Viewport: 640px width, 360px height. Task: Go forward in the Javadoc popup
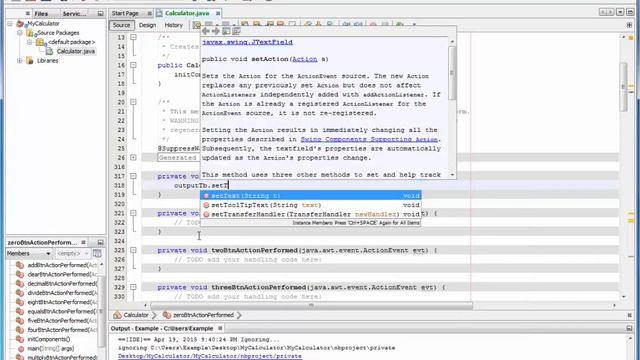(x=216, y=31)
